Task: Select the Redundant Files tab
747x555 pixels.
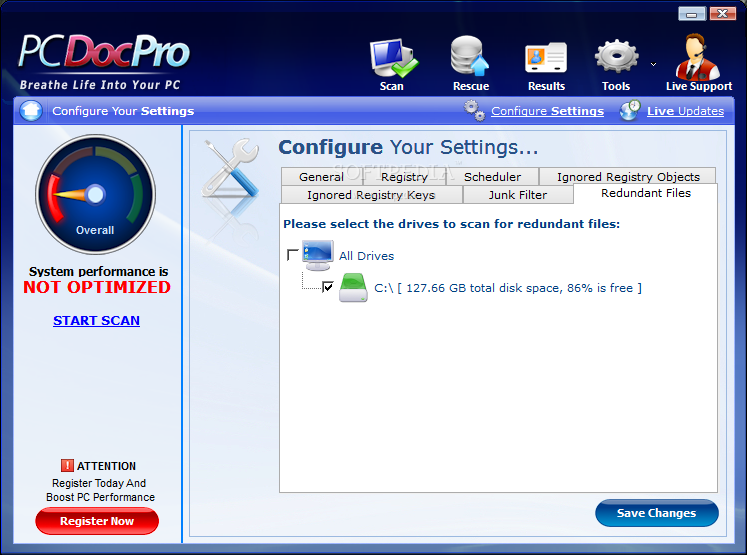Action: click(646, 193)
